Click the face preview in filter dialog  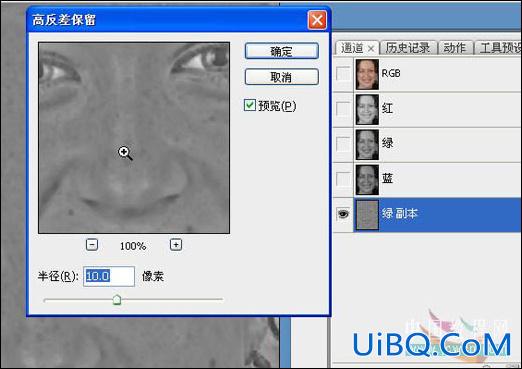coord(134,138)
